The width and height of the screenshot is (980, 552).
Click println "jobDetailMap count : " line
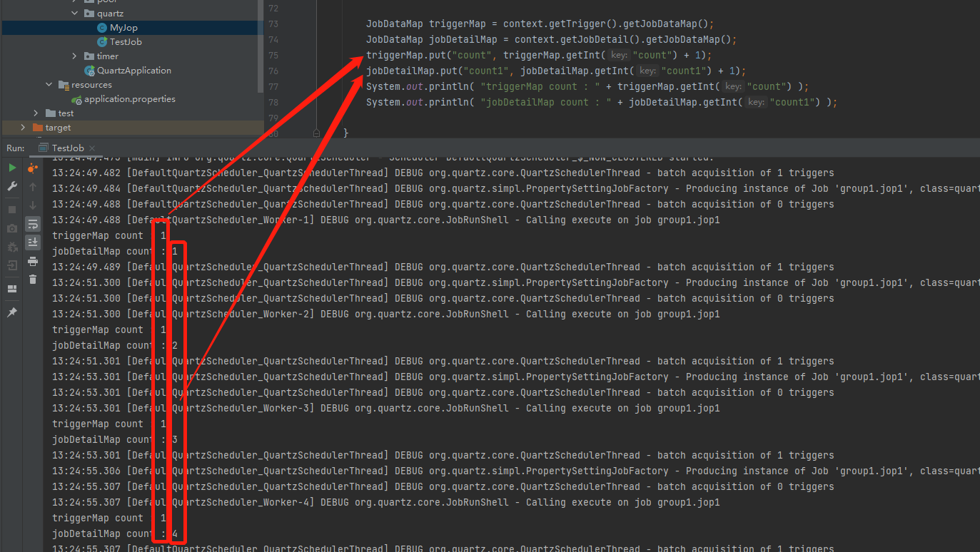tap(602, 102)
